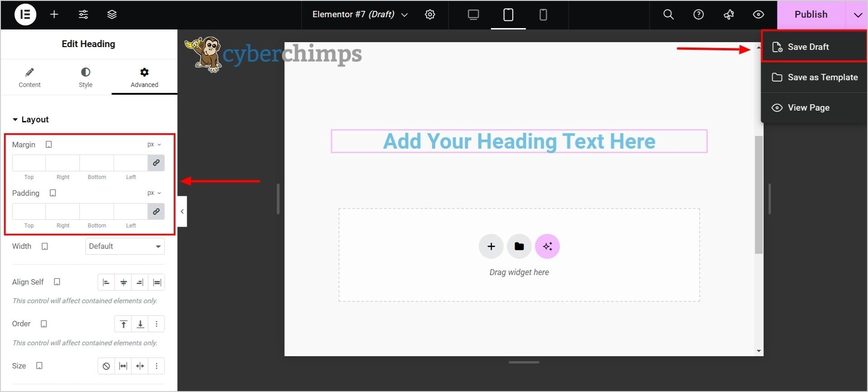
Task: Click the Padding Bottom input field
Action: coord(97,212)
